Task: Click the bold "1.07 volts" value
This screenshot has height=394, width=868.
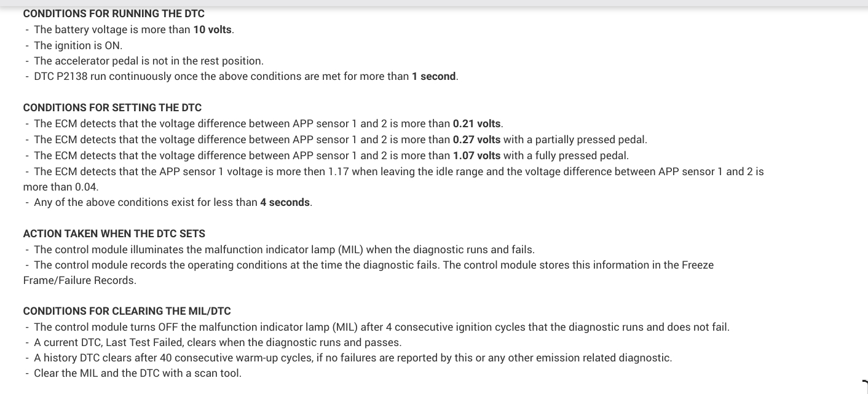Action: click(x=476, y=156)
